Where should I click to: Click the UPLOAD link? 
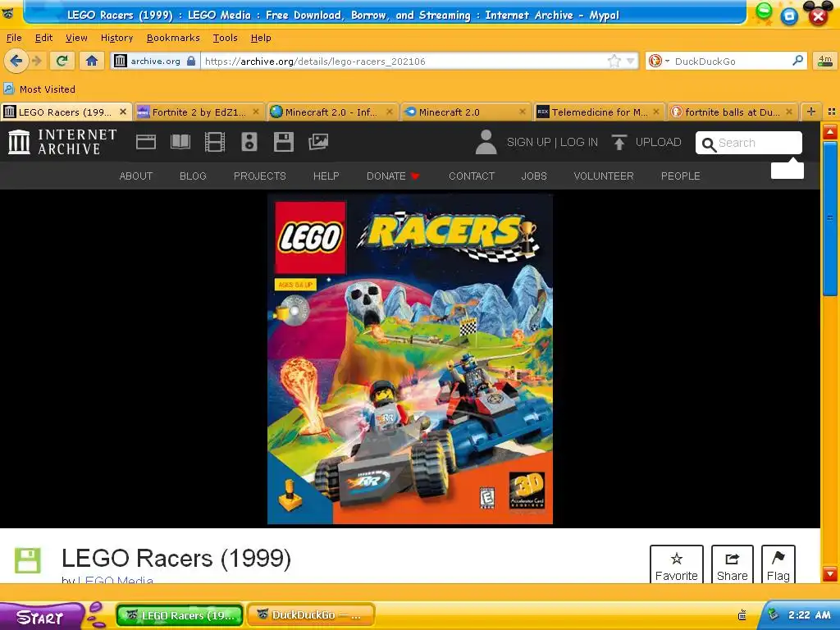[x=659, y=143]
